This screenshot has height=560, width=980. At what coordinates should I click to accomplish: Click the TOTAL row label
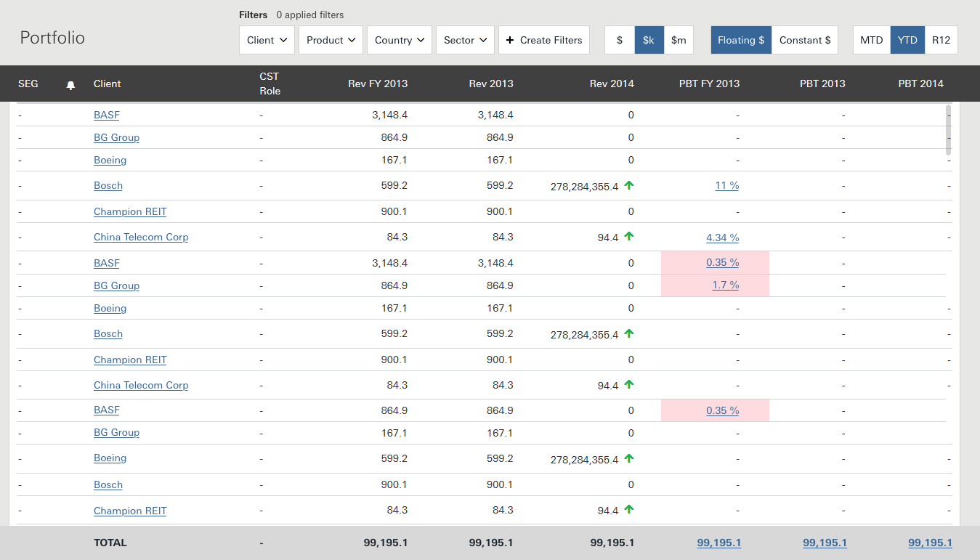point(110,543)
